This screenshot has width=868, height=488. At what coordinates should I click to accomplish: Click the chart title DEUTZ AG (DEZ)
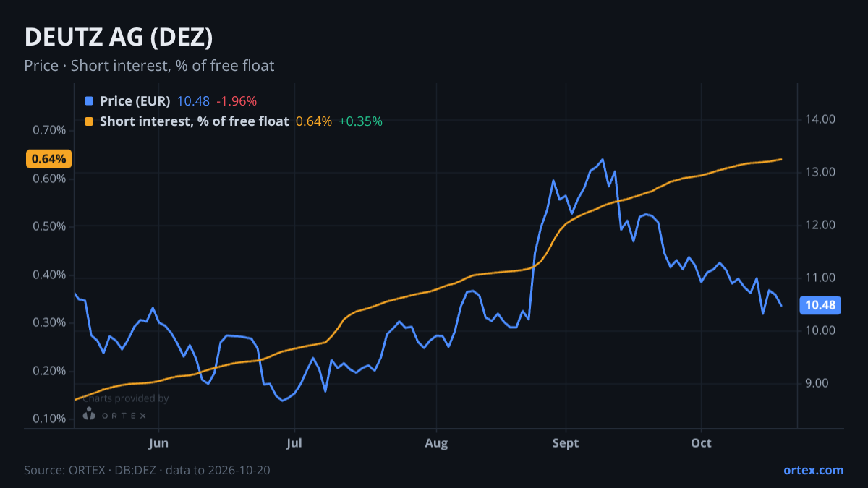[x=119, y=38]
